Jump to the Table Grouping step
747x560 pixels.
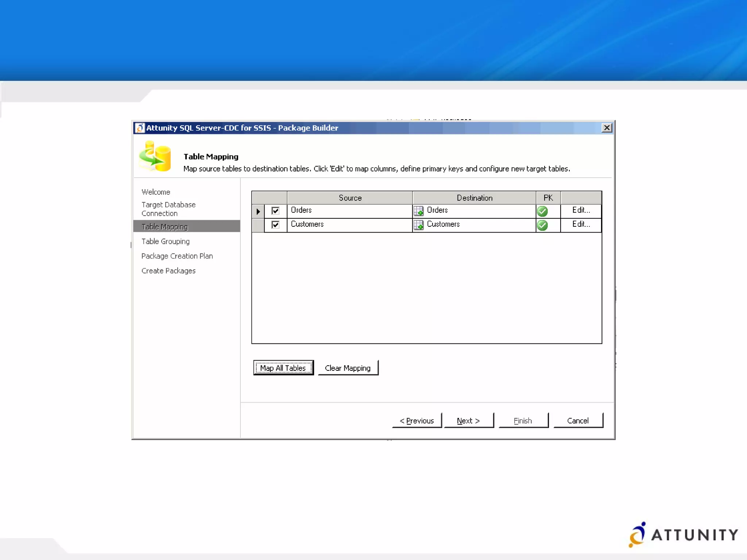tap(165, 241)
